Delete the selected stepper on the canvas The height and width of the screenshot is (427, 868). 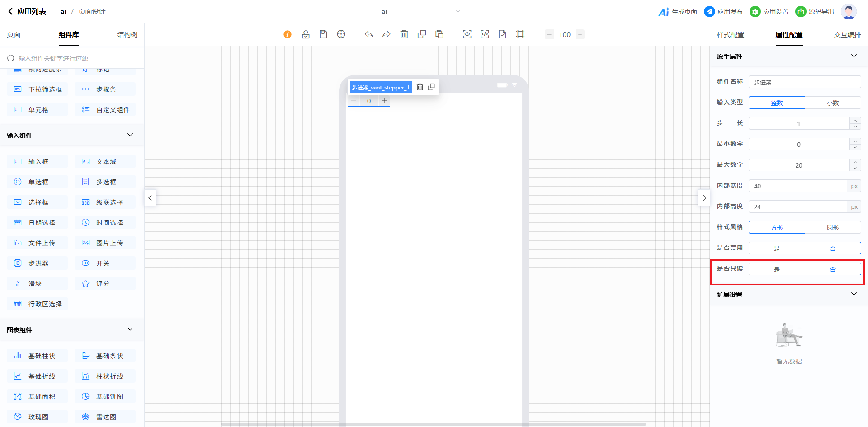pos(420,87)
